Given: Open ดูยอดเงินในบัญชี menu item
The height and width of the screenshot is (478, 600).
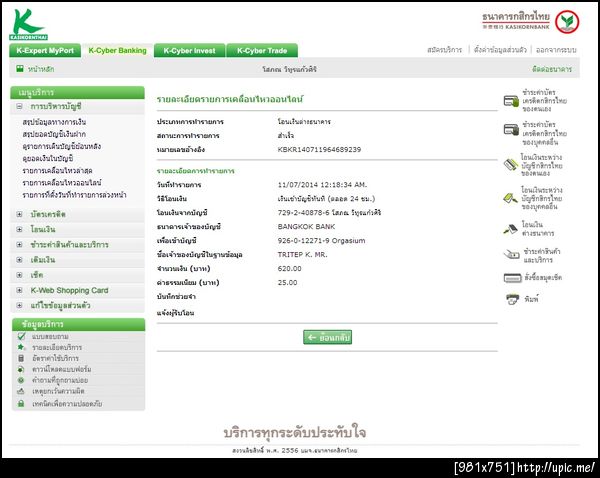Looking at the screenshot, I should [47, 158].
